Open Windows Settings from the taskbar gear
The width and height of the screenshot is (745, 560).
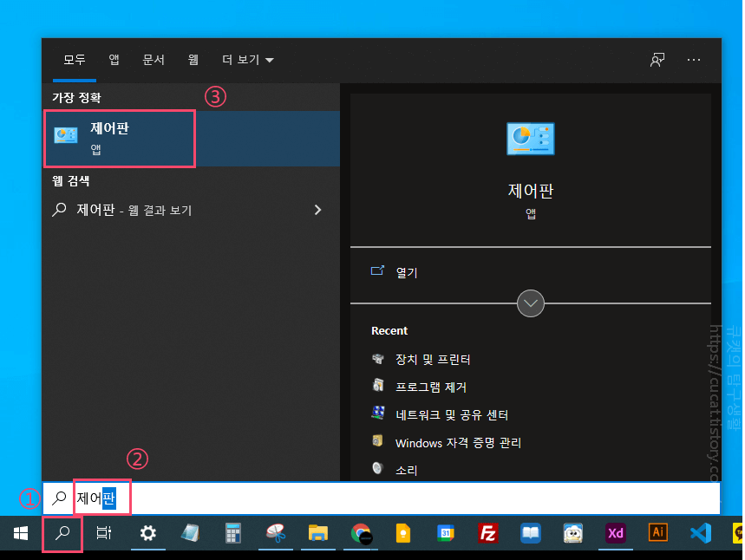click(x=147, y=535)
